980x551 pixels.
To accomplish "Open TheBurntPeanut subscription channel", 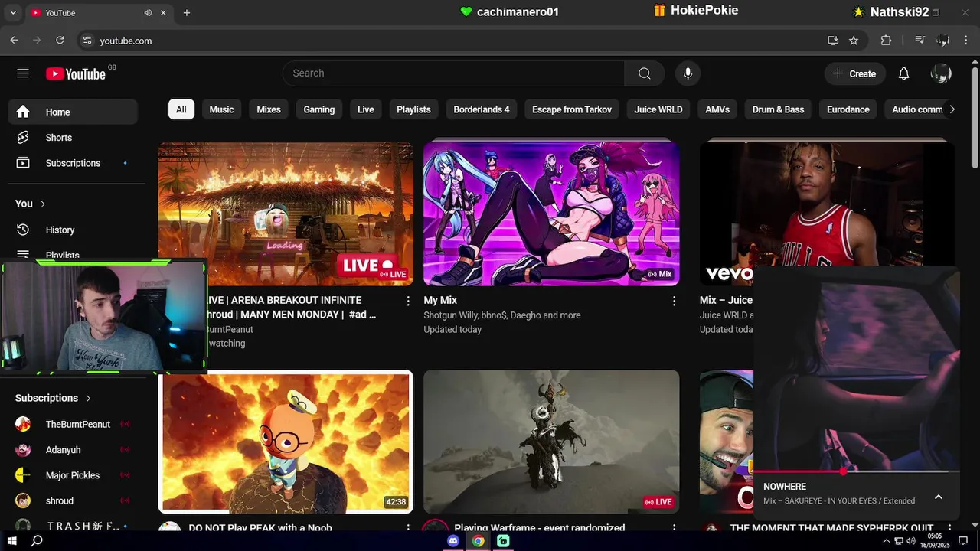I will click(x=73, y=425).
